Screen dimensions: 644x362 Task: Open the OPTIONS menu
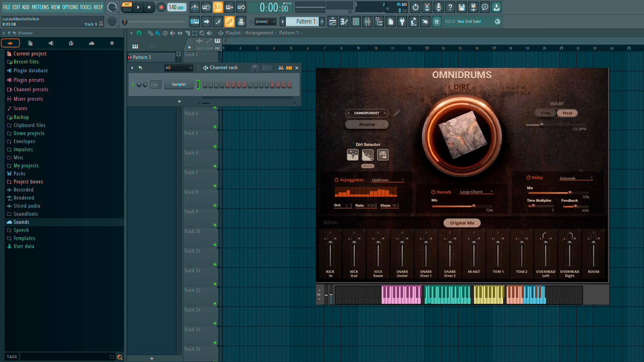pos(70,7)
